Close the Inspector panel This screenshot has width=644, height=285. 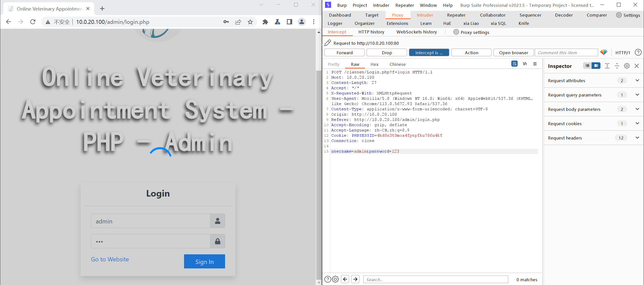637,66
